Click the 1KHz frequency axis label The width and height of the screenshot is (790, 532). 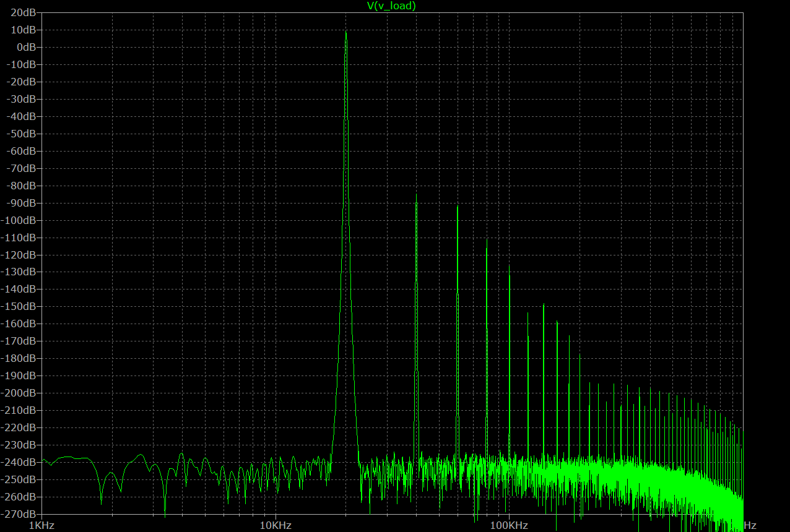[42, 526]
